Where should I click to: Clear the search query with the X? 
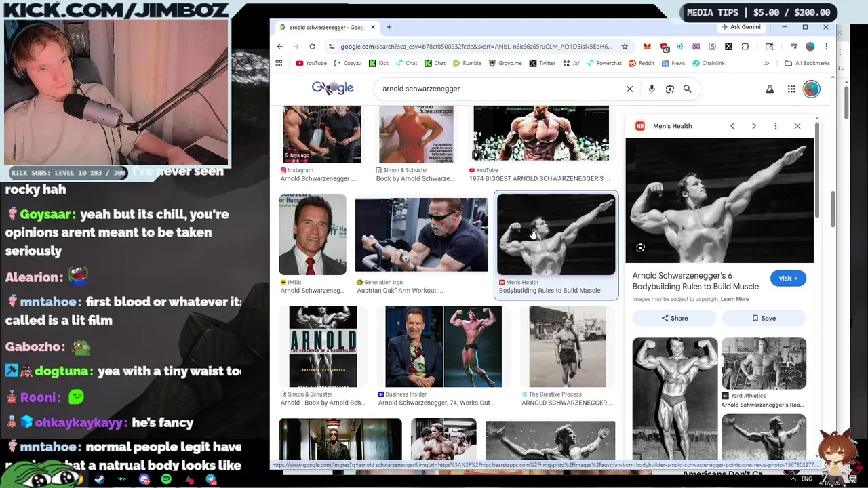pyautogui.click(x=629, y=89)
